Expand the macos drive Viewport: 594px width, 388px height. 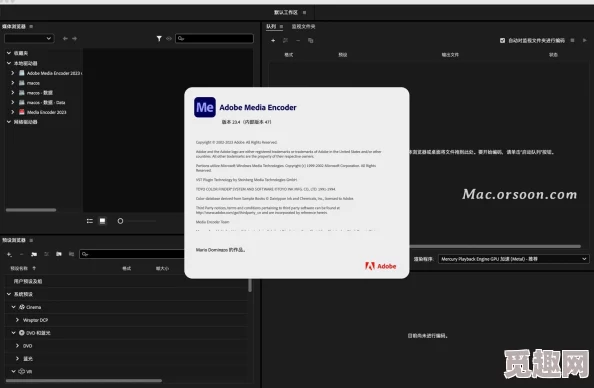13,83
